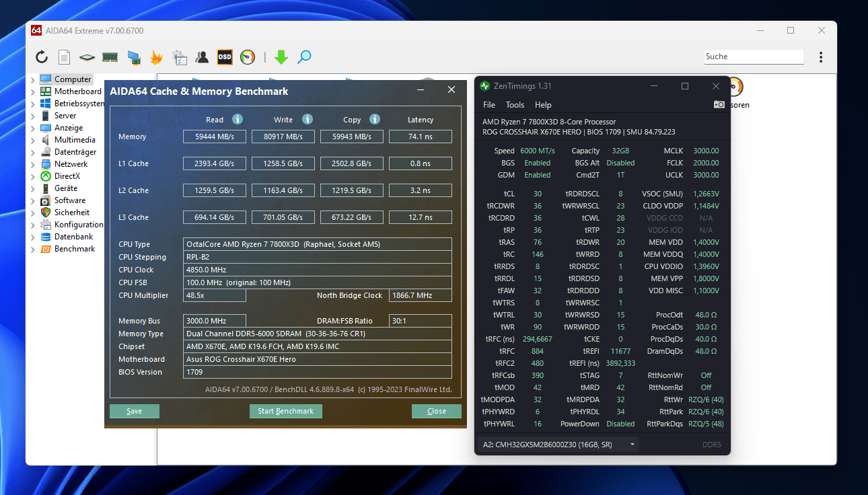Screen dimensions: 868x495
Task: Click the user silhouette toolbar icon
Action: pos(202,57)
